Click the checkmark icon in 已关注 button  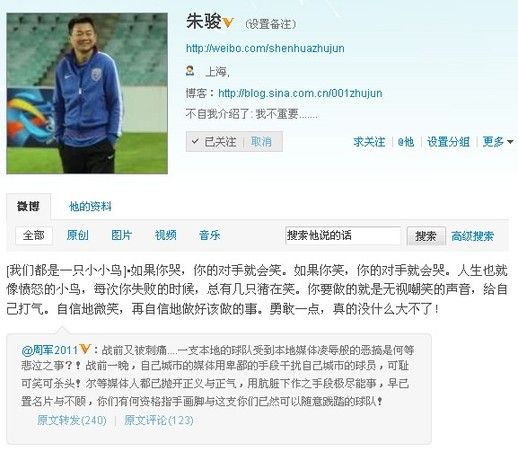click(x=195, y=142)
